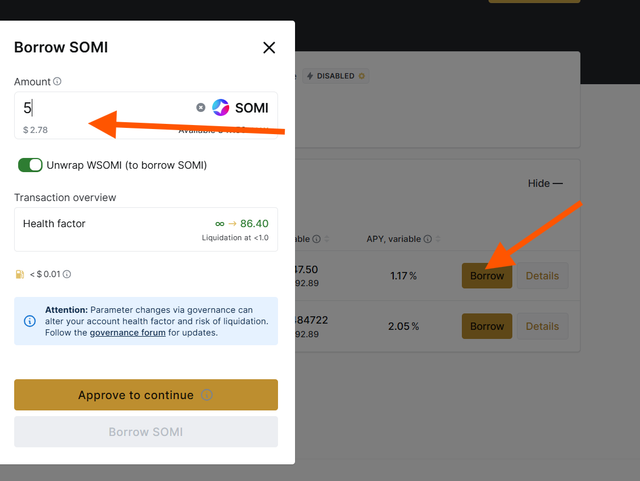Viewport: 640px width, 481px height.
Task: Click Borrow in the 2.05% APY row
Action: [x=487, y=326]
